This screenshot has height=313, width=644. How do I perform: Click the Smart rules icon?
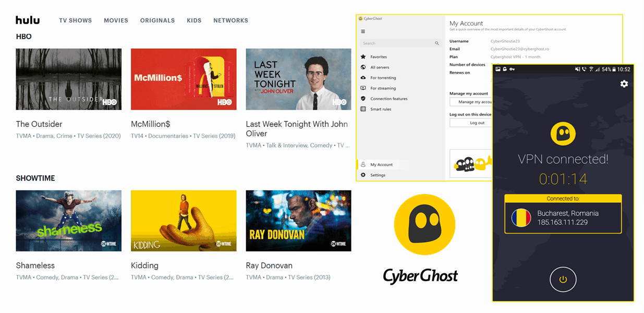(x=363, y=109)
